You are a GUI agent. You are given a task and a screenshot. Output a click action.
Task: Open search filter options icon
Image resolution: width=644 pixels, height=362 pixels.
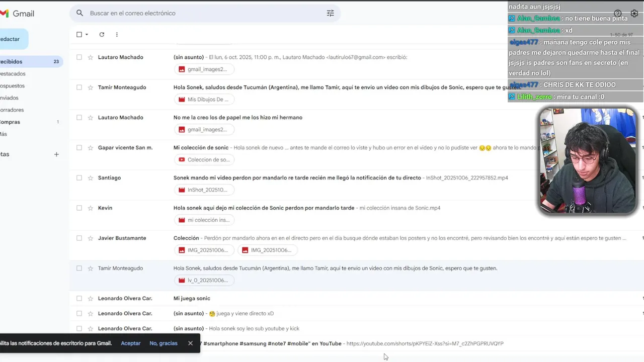(x=330, y=13)
